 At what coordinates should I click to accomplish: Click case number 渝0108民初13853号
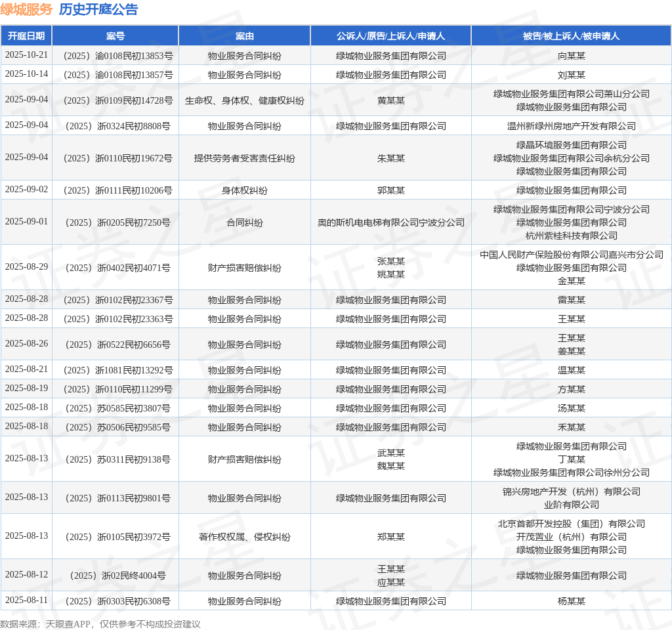pos(118,56)
